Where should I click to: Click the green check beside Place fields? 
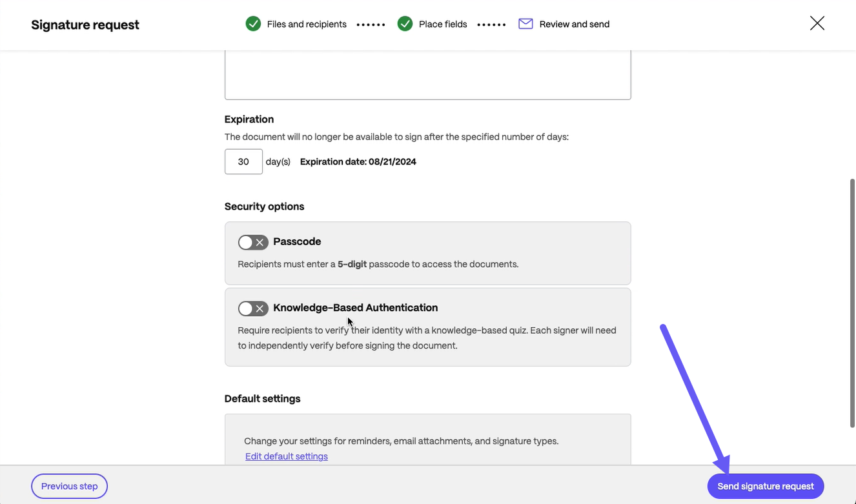tap(405, 24)
